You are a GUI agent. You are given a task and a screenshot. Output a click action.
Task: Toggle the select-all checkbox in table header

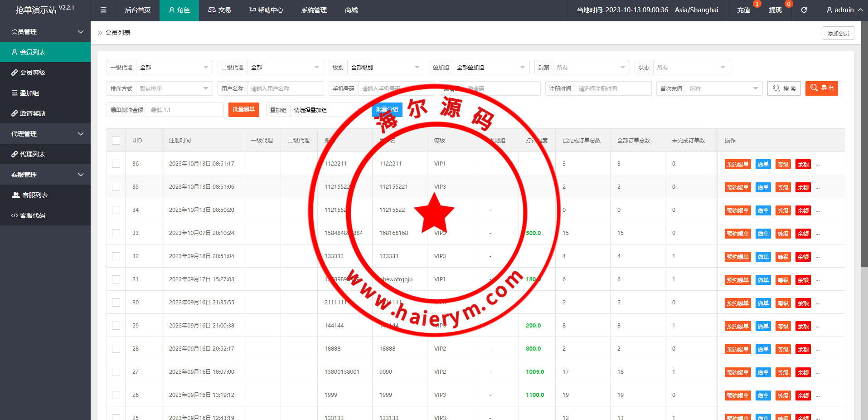[x=116, y=141]
